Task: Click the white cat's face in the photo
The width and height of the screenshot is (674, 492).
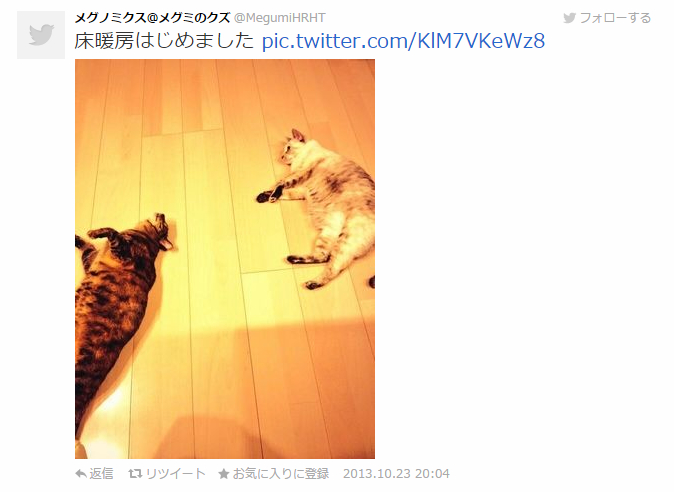Action: [290, 151]
